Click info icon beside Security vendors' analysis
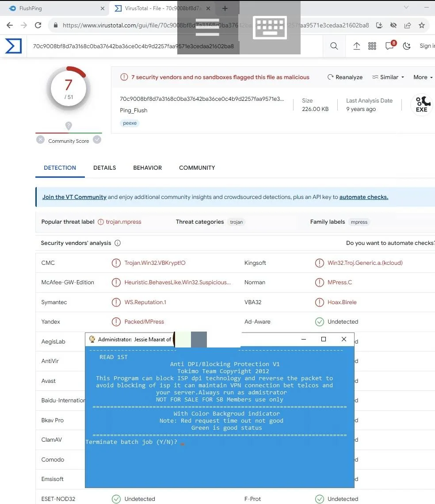Image resolution: width=435 pixels, height=504 pixels. [118, 243]
